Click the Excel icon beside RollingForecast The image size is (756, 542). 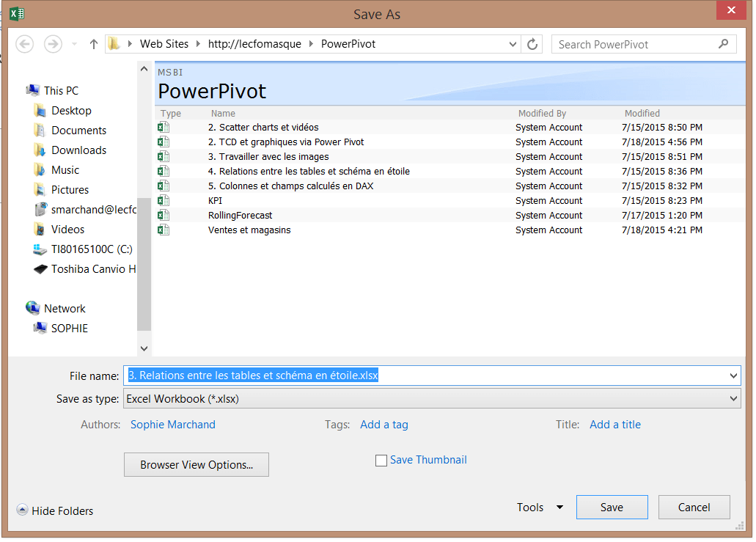164,215
